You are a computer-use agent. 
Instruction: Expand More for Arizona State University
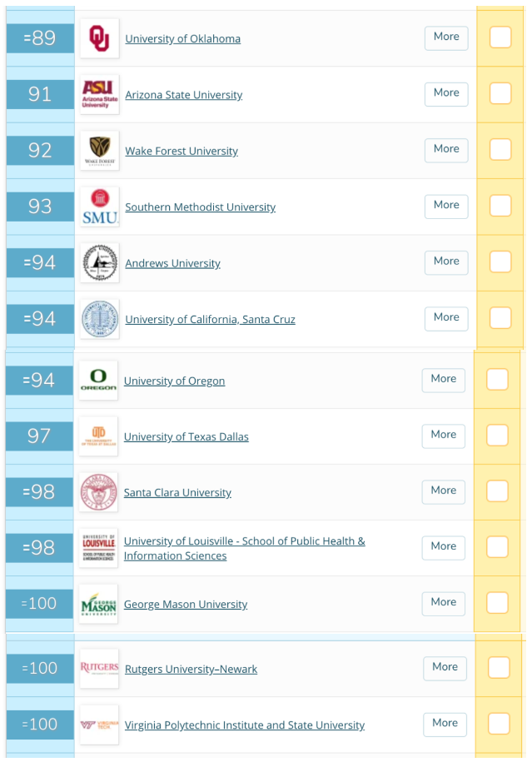(x=446, y=94)
